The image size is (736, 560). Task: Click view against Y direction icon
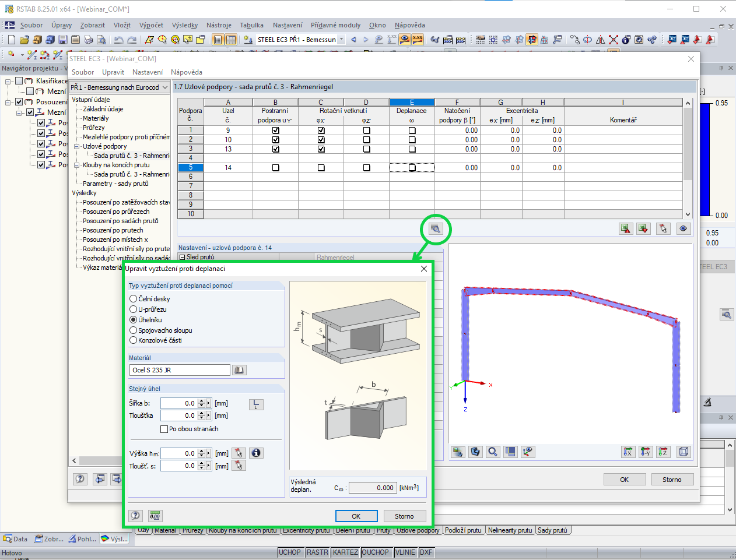(x=646, y=452)
